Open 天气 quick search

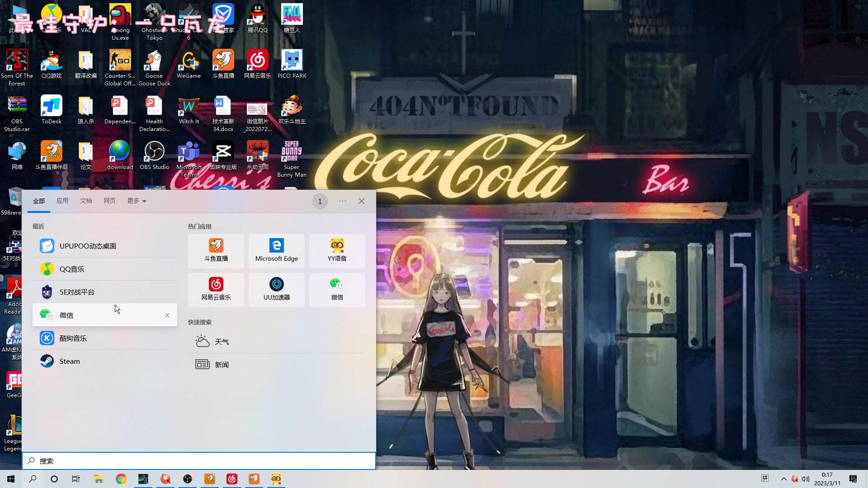pyautogui.click(x=222, y=342)
